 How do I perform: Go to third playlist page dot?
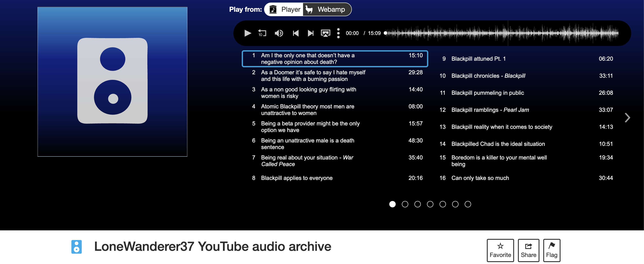coord(417,204)
